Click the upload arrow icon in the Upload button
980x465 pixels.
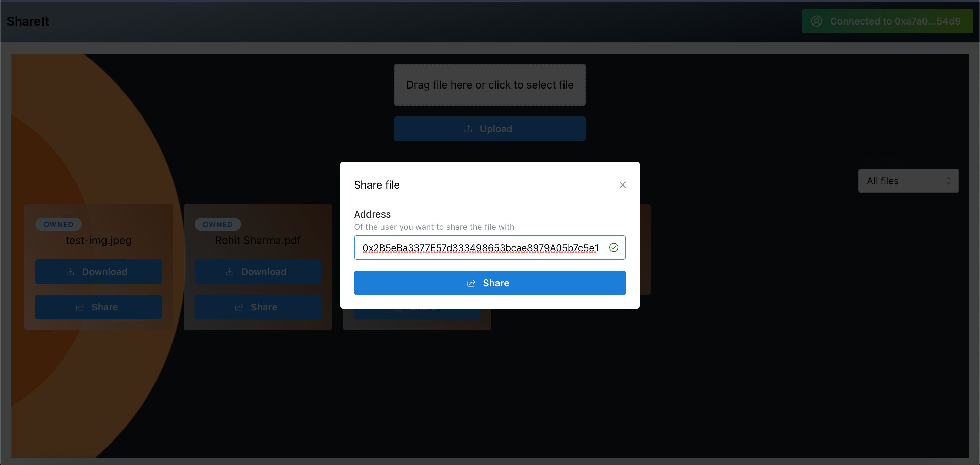[468, 129]
